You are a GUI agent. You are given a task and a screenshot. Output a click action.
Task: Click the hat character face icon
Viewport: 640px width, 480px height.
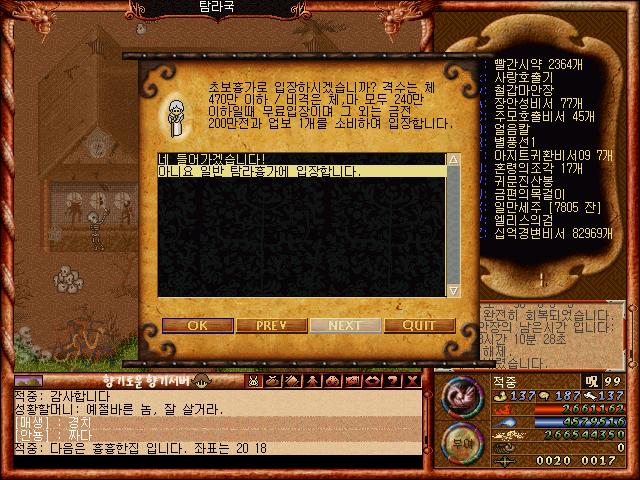click(x=201, y=381)
